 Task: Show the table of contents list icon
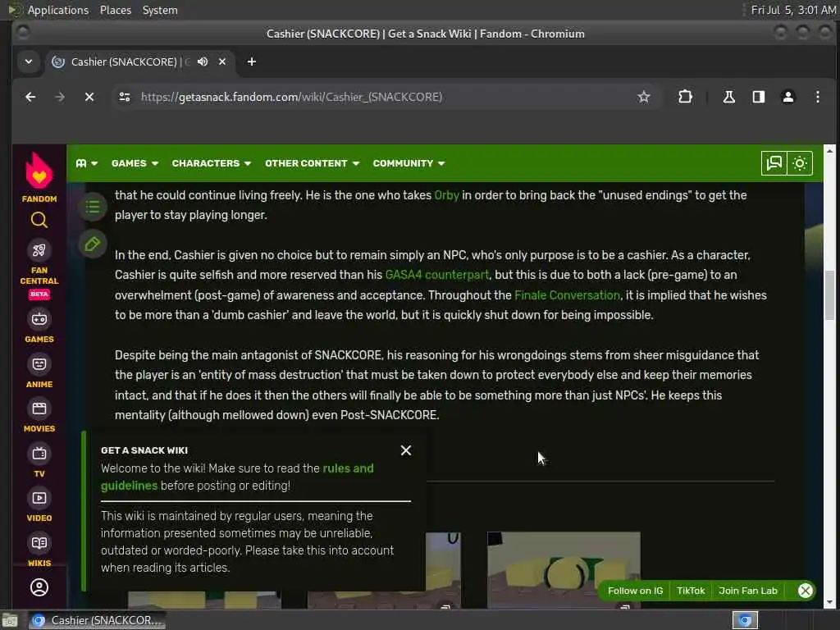coord(93,207)
